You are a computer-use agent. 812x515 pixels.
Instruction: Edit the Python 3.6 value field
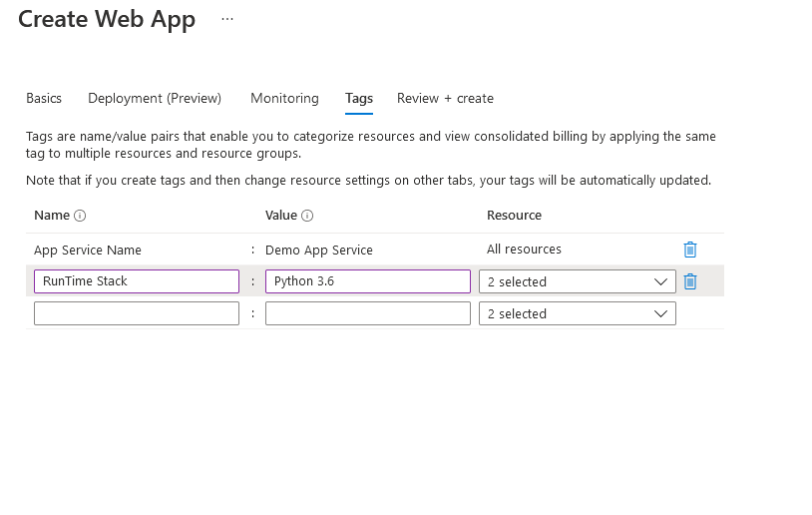pos(368,281)
